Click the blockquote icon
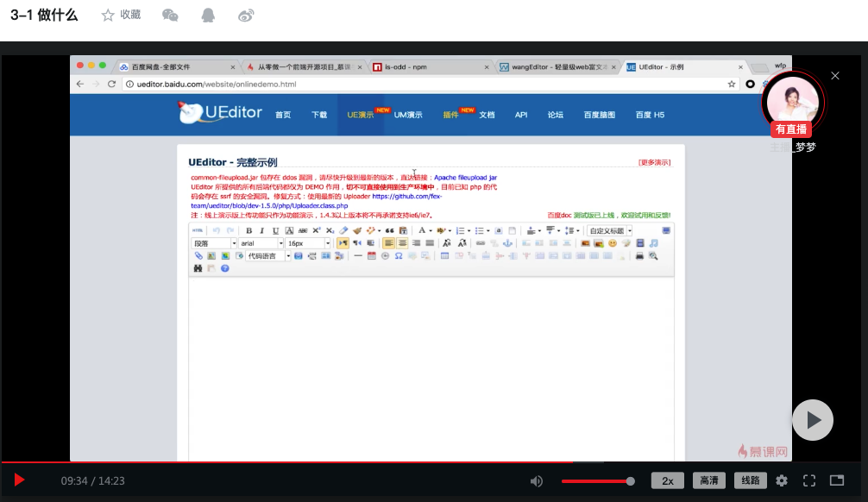868x502 pixels. tap(390, 231)
